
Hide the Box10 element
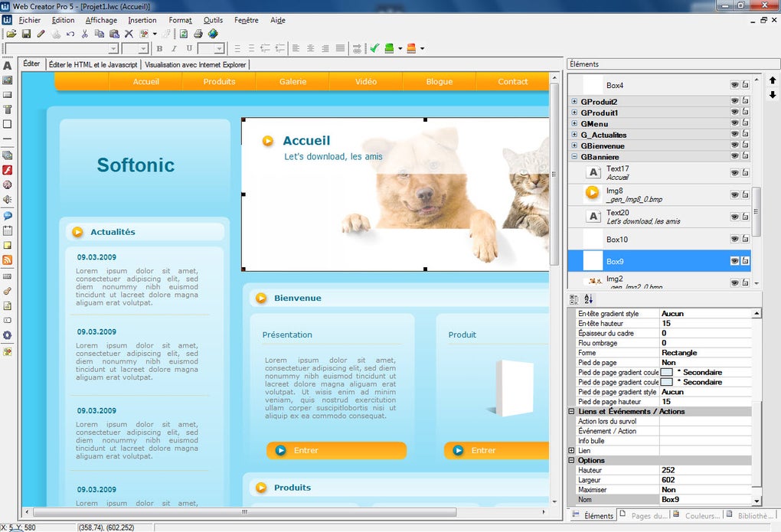click(x=734, y=239)
